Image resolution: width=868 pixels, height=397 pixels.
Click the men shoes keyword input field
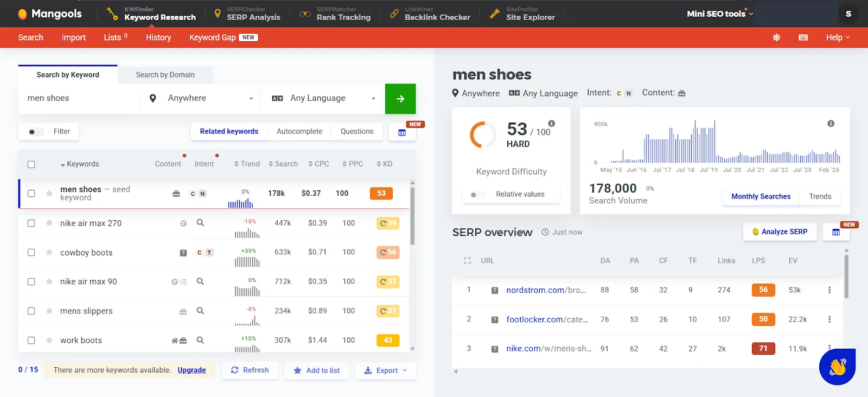coord(79,99)
